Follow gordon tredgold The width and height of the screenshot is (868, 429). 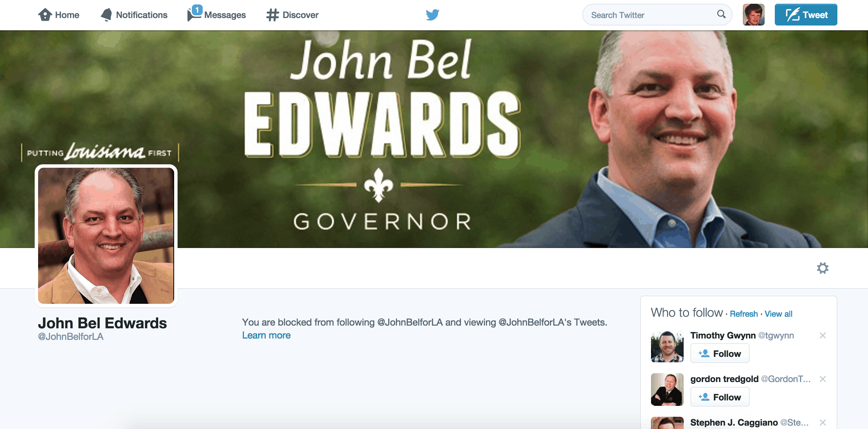pyautogui.click(x=720, y=397)
